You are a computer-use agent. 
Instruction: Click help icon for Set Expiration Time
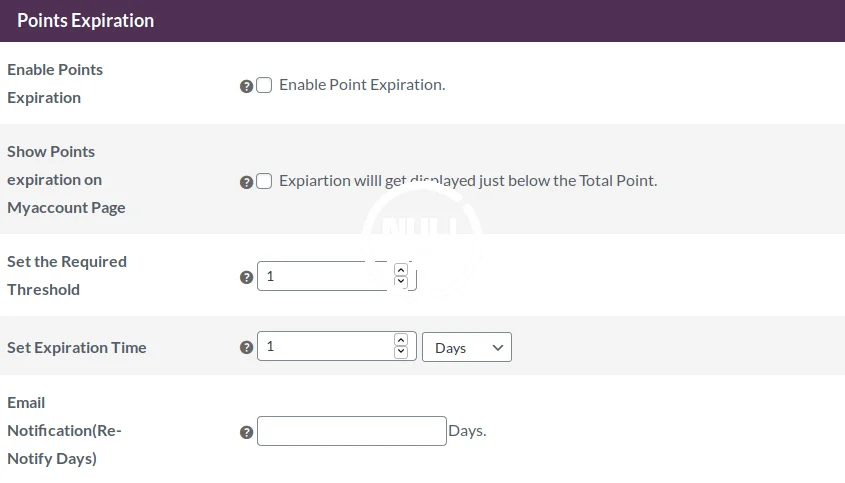[x=247, y=348]
